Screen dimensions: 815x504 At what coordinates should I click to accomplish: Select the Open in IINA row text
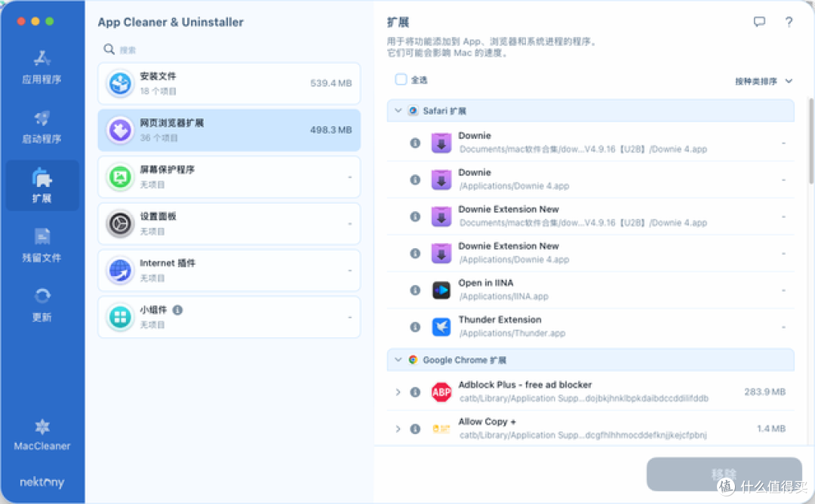point(486,283)
